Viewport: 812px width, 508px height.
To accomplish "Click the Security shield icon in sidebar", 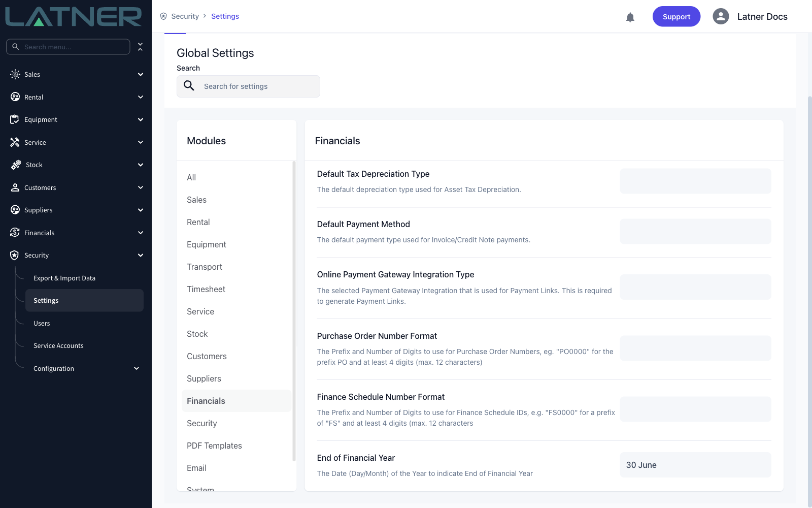I will click(14, 255).
